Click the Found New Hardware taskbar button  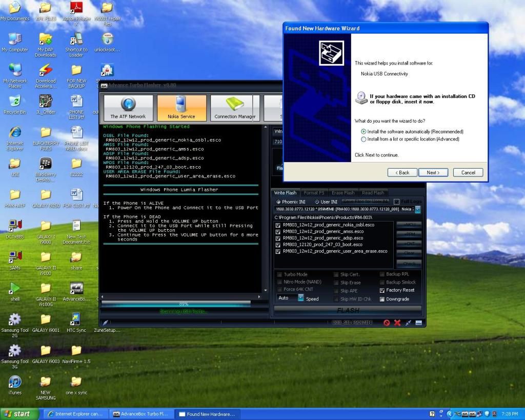pos(207,414)
